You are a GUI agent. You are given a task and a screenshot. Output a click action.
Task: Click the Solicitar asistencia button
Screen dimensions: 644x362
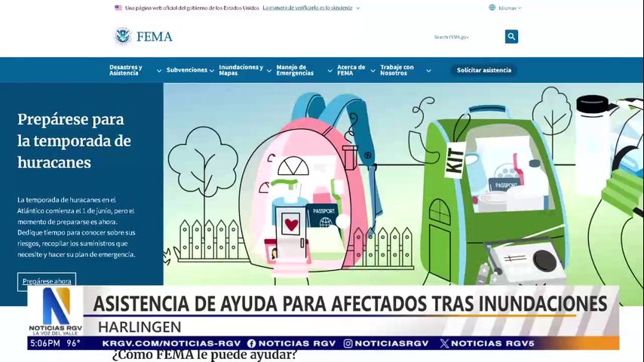click(483, 70)
